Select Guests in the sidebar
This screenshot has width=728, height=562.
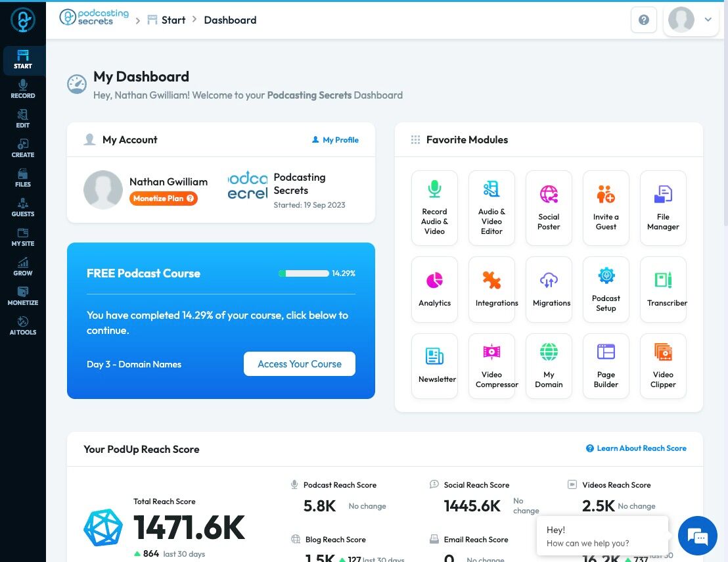23,208
